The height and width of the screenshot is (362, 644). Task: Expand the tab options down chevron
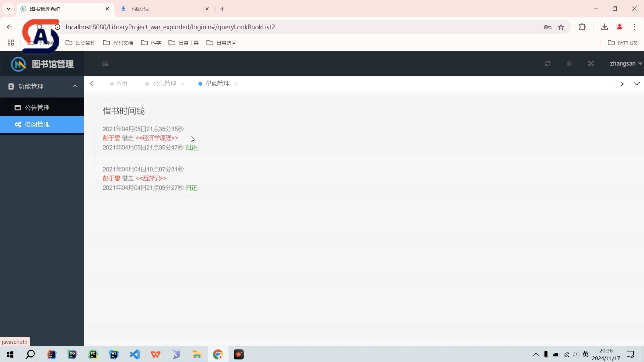click(x=637, y=84)
